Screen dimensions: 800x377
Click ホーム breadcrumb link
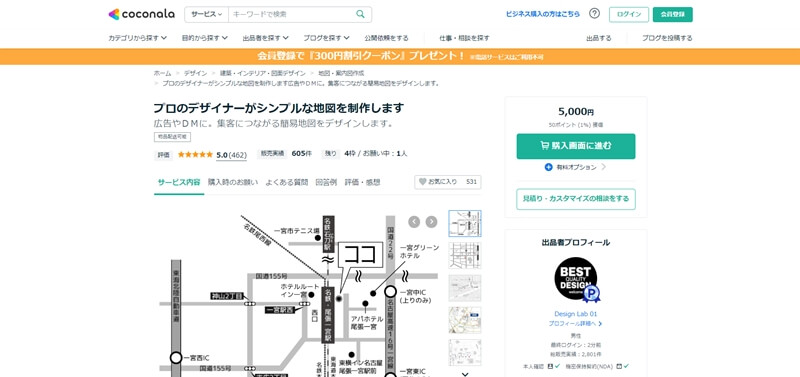(x=163, y=73)
